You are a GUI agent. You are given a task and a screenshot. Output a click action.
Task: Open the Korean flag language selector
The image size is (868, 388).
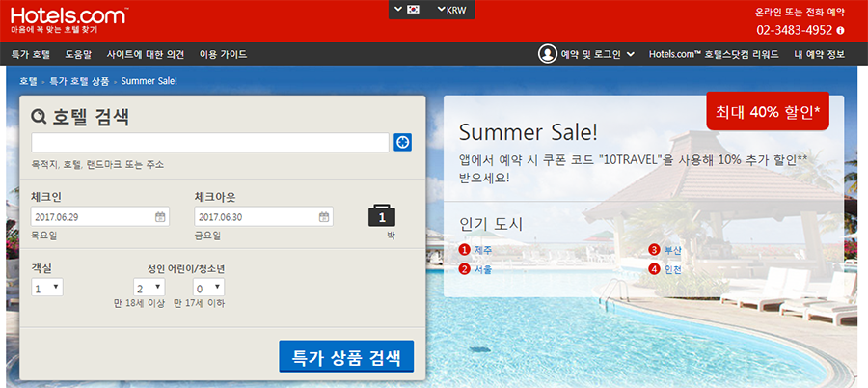(x=406, y=9)
